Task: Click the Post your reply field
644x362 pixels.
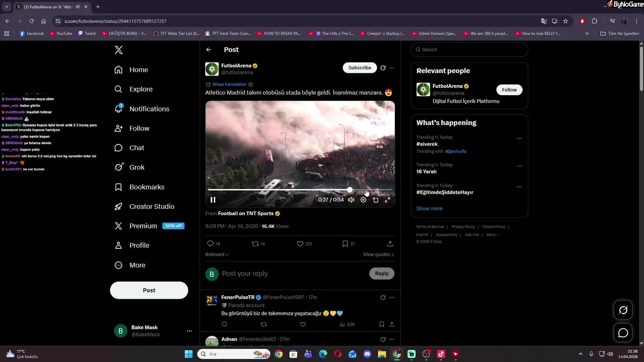Action: (294, 274)
